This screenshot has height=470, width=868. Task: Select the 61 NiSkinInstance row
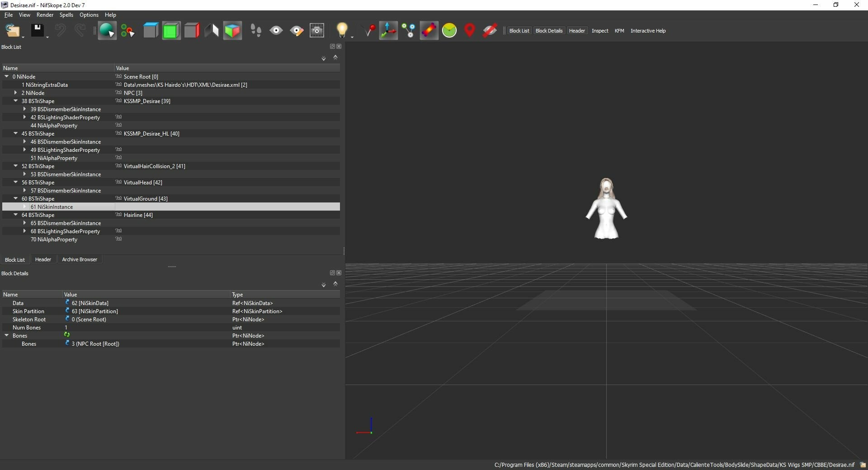[x=171, y=207]
